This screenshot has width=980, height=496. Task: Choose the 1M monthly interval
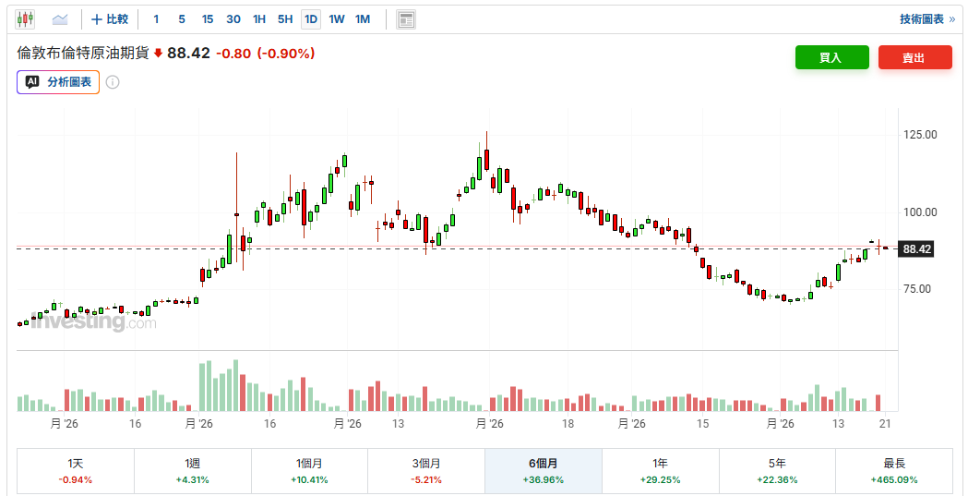coord(363,19)
